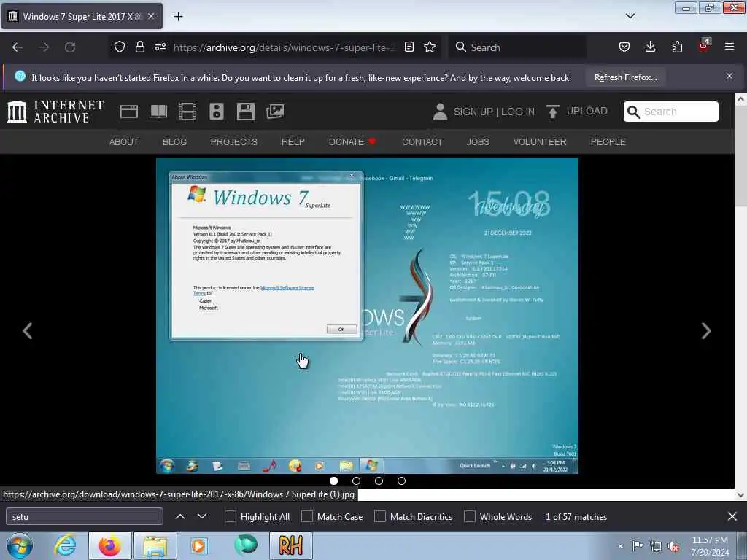Open the JOBS menu item
The height and width of the screenshot is (560, 747).
478,142
